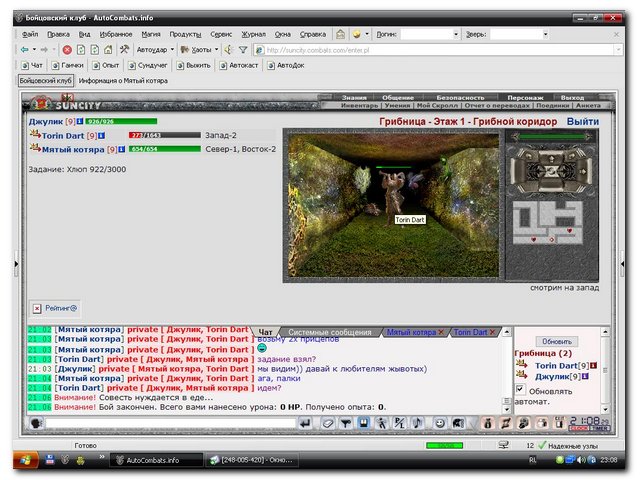Image resolution: width=640 pixels, height=480 pixels.
Task: Toggle the Обновлять автомат checkbox
Action: tap(520, 389)
